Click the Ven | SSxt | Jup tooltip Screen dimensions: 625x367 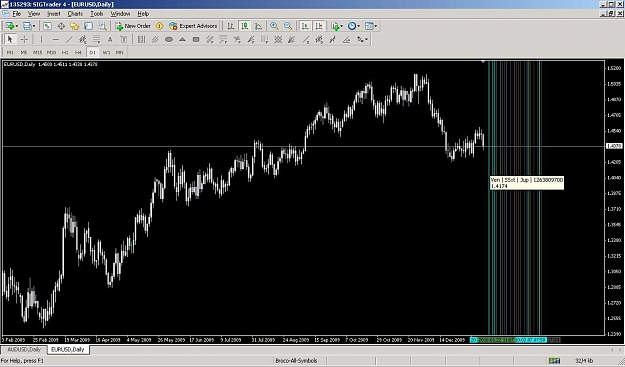[527, 183]
